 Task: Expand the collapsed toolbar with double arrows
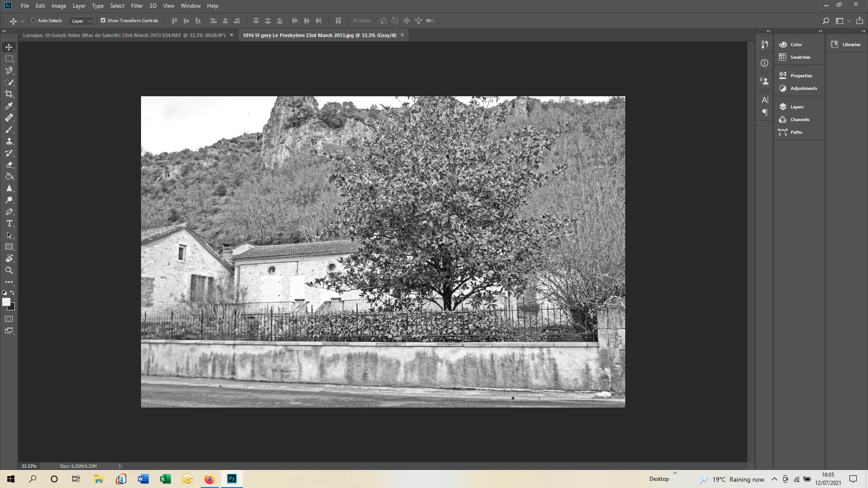[4, 31]
